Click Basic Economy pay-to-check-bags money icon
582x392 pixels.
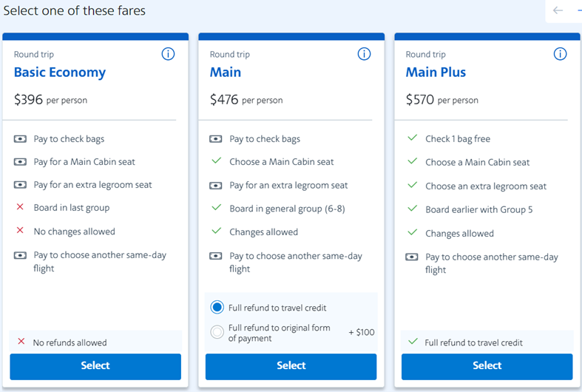coord(20,139)
